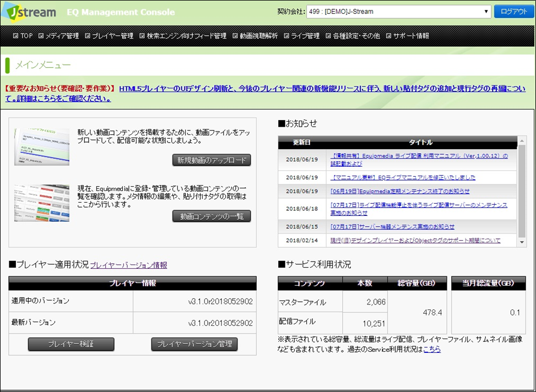The width and height of the screenshot is (536, 392).
Task: Click the 2018/02/14 date cell
Action: [302, 240]
